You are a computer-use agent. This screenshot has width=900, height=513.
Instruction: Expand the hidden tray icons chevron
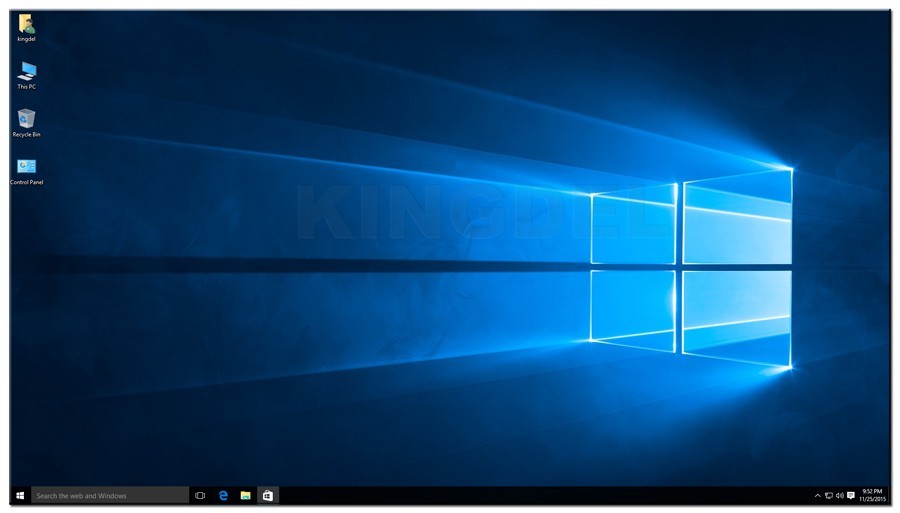817,495
